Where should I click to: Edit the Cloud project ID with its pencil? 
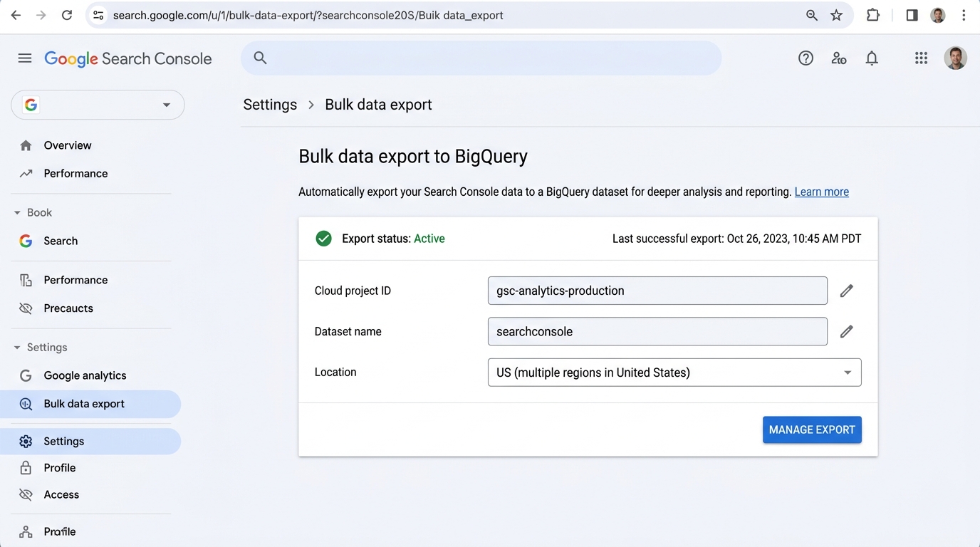tap(846, 291)
